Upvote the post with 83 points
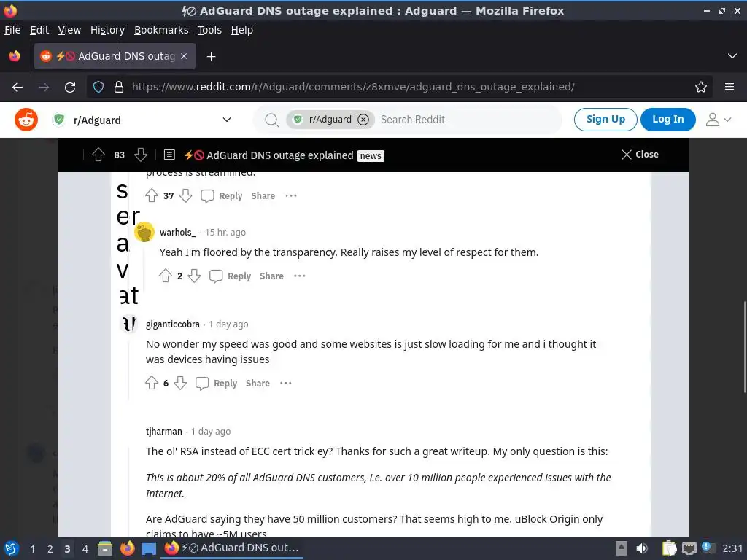Viewport: 747px width, 560px height. 98,155
